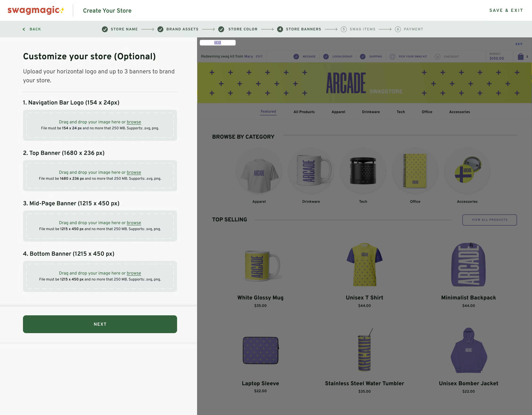Viewport: 532px width, 415px height.
Task: Click SAVE & EXIT
Action: [x=506, y=11]
